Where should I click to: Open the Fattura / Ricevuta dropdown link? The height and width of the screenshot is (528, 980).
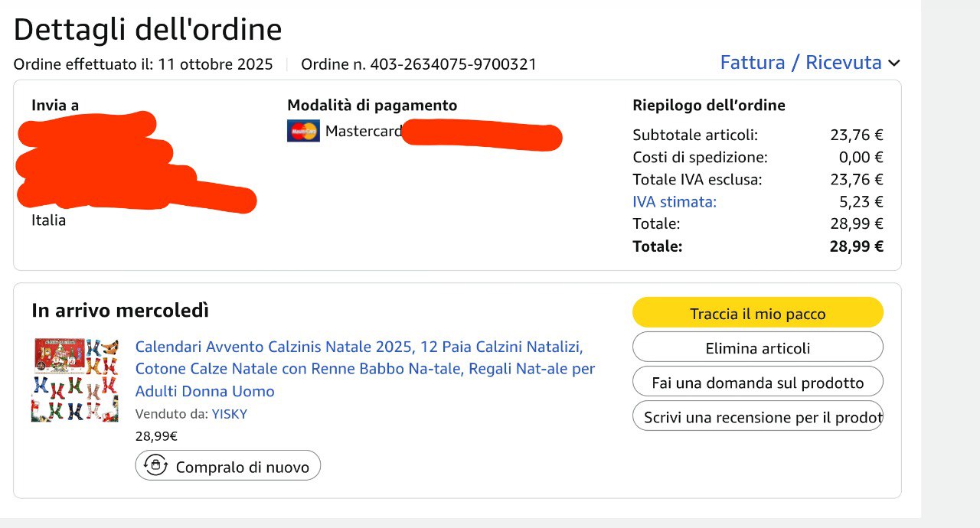[800, 63]
